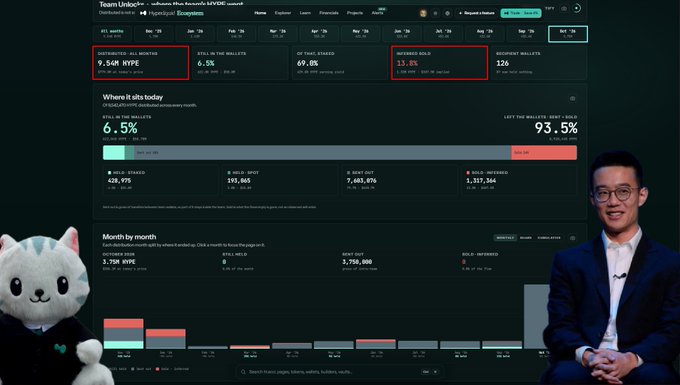
Task: Select the Jan '26 month tab
Action: coord(195,34)
